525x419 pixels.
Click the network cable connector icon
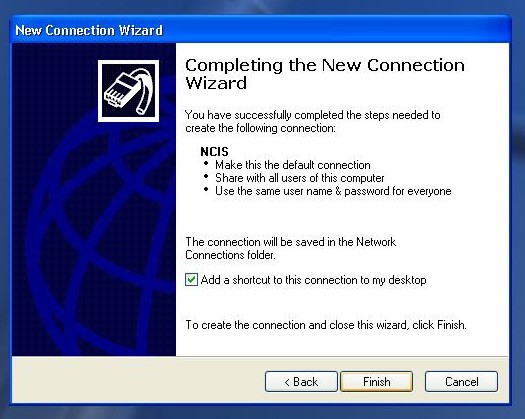click(129, 91)
